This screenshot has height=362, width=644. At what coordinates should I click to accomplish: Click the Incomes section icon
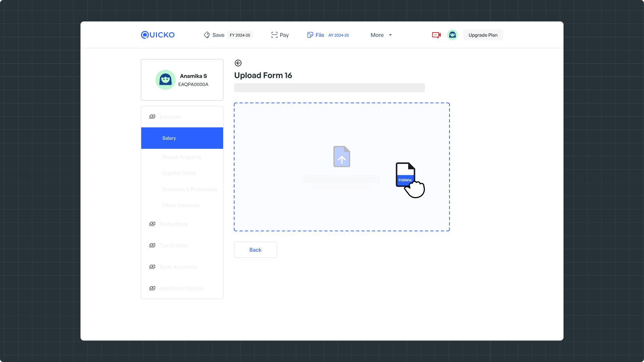[x=152, y=117]
